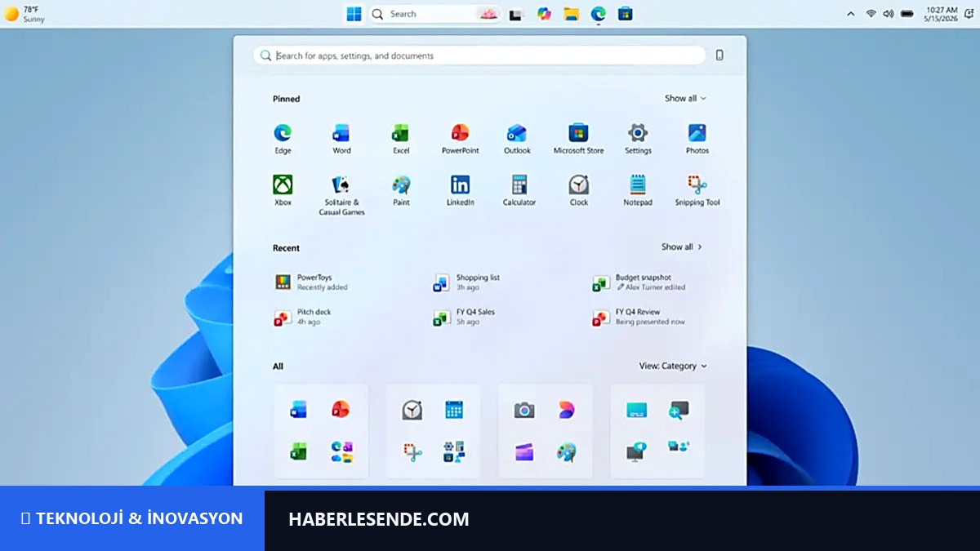Open clock showing 10:27 AM

(x=942, y=14)
